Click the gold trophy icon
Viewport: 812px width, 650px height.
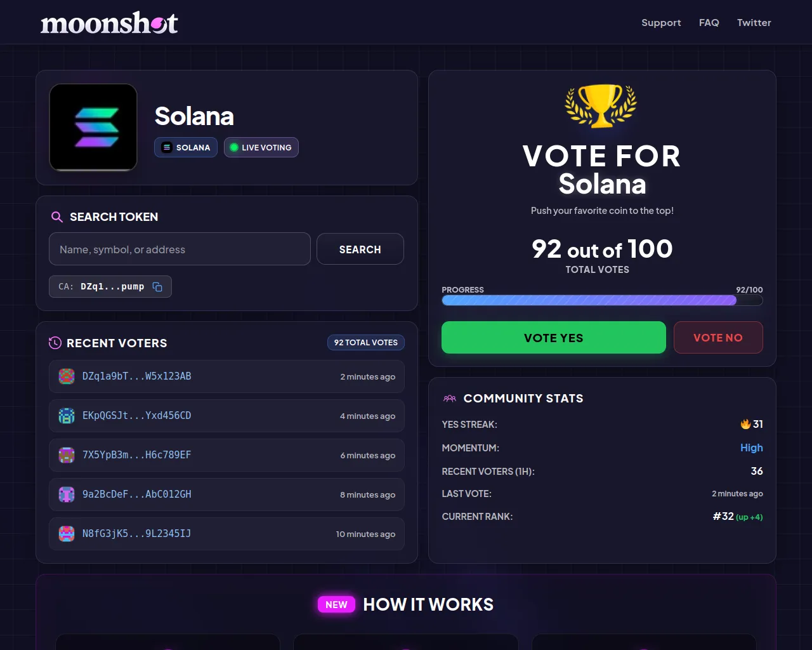[601, 105]
